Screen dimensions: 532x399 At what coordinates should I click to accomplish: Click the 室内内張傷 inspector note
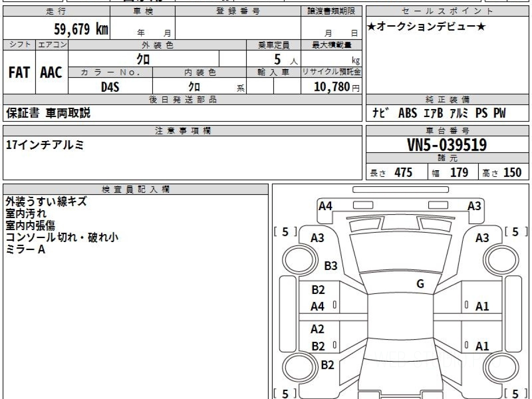(x=31, y=226)
